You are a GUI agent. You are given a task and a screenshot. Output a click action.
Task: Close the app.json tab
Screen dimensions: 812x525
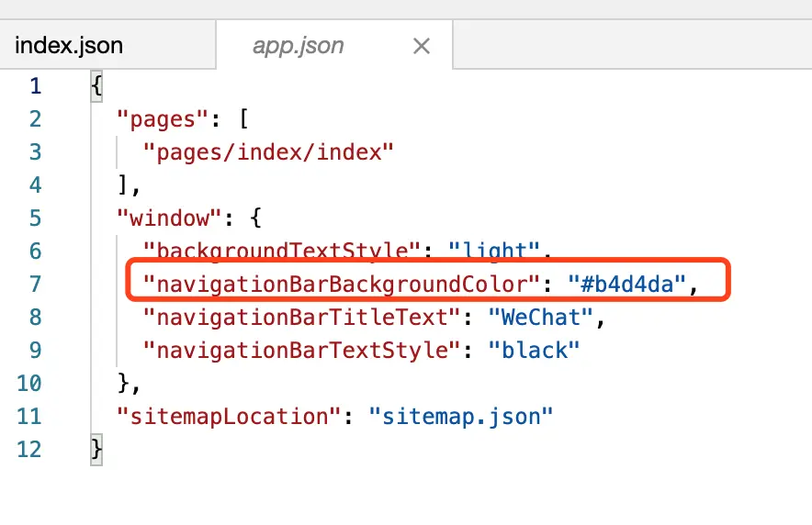coord(422,46)
